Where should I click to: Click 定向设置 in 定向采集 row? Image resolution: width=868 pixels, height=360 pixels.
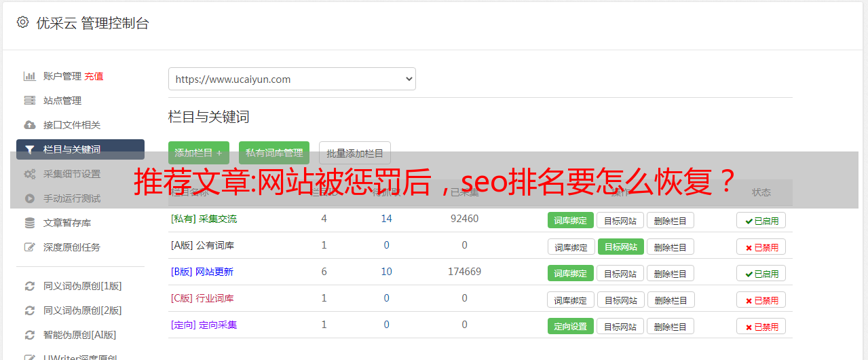571,326
